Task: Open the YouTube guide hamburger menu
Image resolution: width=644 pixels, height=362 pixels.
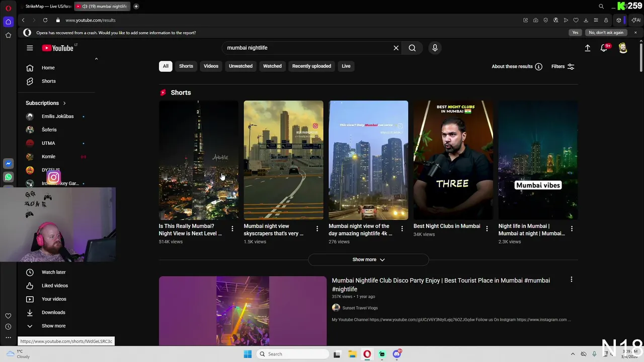Action: (30, 48)
